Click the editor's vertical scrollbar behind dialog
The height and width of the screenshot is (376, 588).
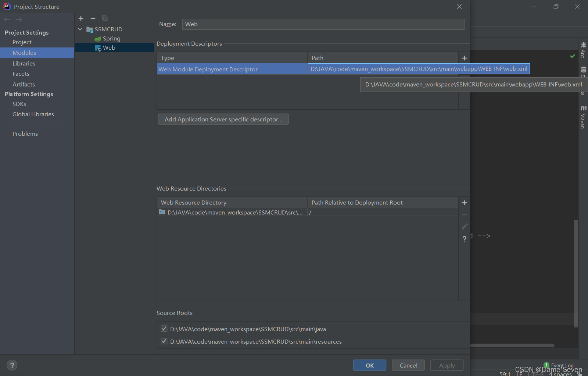pyautogui.click(x=576, y=273)
